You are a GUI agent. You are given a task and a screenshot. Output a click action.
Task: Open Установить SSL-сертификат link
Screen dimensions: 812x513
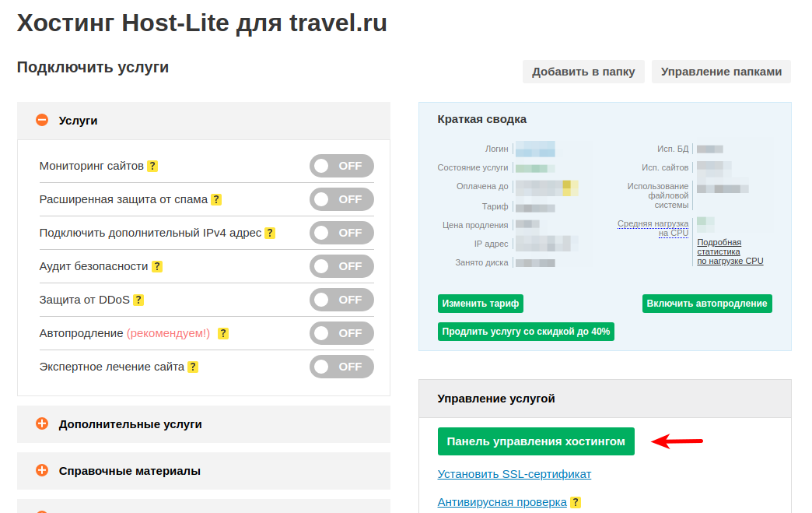tap(514, 474)
